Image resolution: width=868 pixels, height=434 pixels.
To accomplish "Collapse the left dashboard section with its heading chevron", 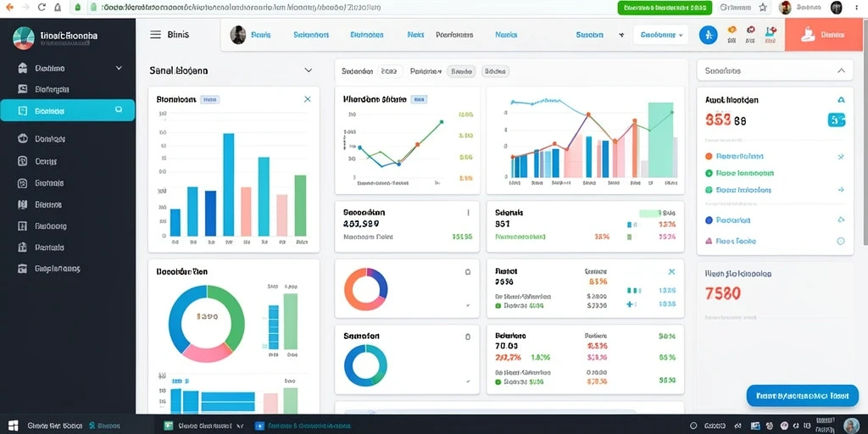I will [309, 70].
